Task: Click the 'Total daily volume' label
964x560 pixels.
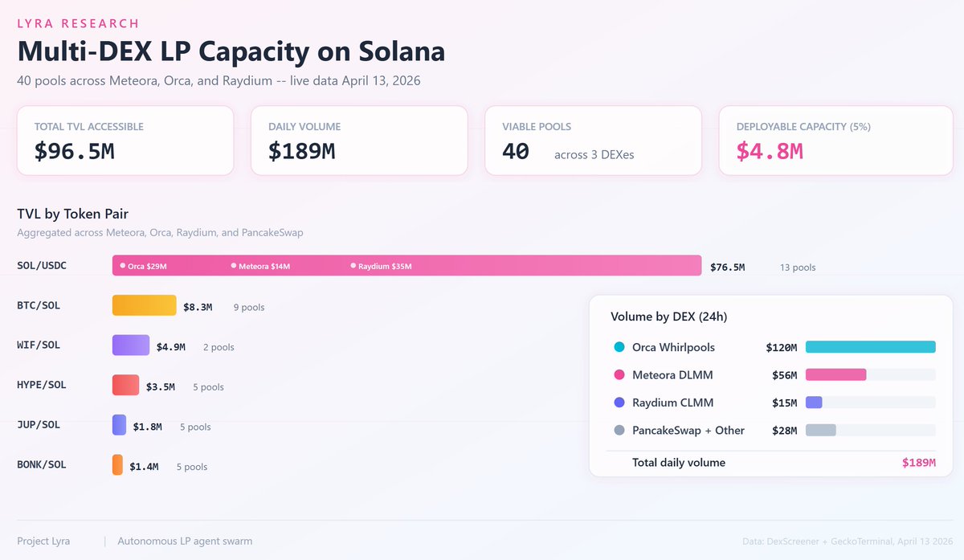Action: [x=679, y=462]
